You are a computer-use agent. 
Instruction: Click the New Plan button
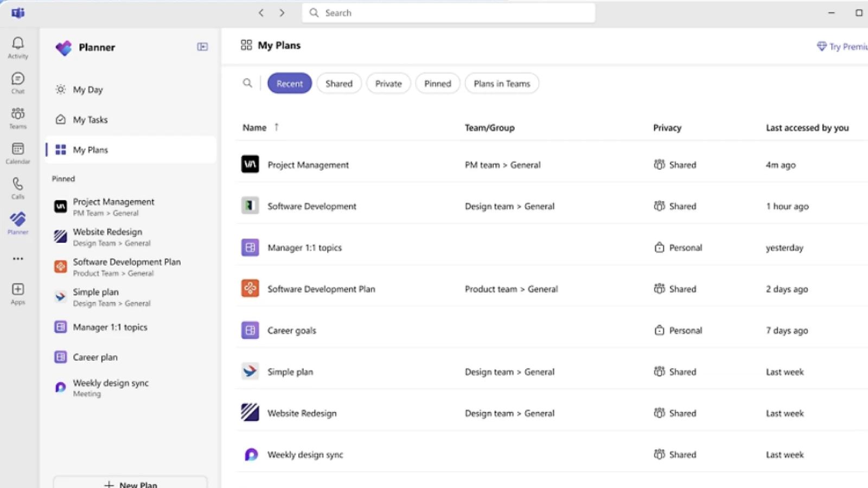click(x=130, y=483)
